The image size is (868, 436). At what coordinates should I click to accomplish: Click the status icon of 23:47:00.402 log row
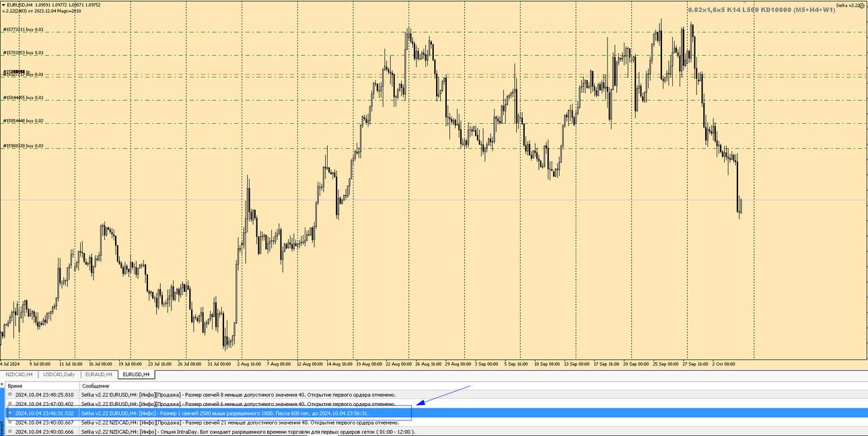tap(10, 404)
